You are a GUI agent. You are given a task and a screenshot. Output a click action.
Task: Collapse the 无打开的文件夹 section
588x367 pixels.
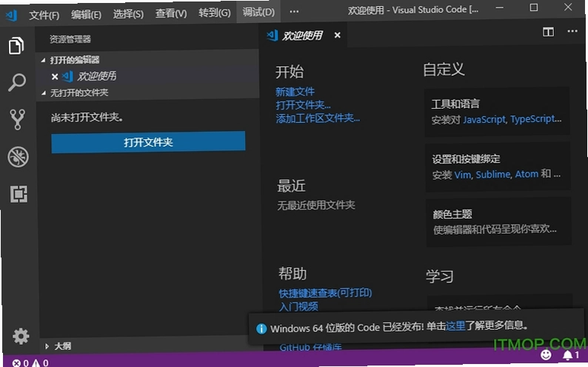click(44, 92)
